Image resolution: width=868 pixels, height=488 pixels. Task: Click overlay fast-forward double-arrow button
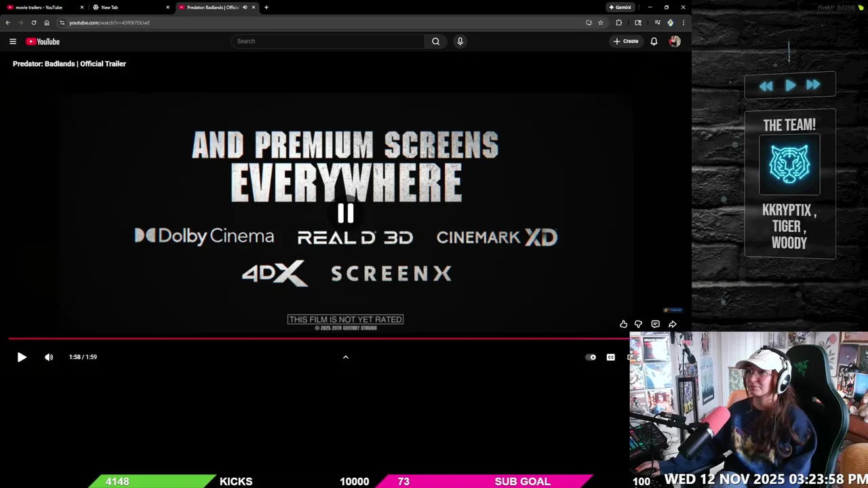click(x=813, y=85)
